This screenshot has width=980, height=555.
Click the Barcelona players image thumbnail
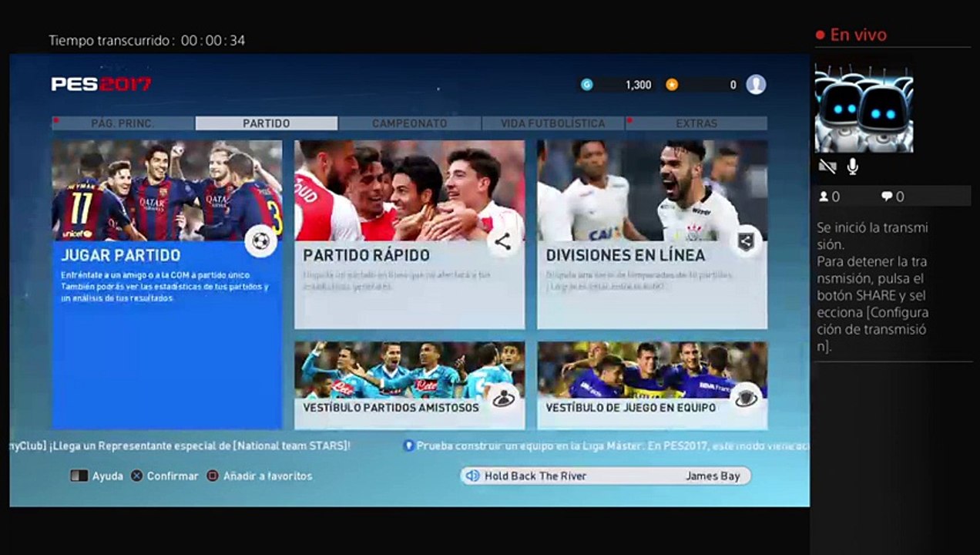click(x=167, y=190)
